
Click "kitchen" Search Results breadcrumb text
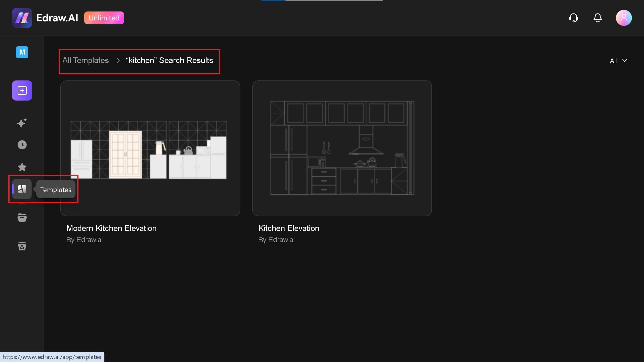(170, 60)
